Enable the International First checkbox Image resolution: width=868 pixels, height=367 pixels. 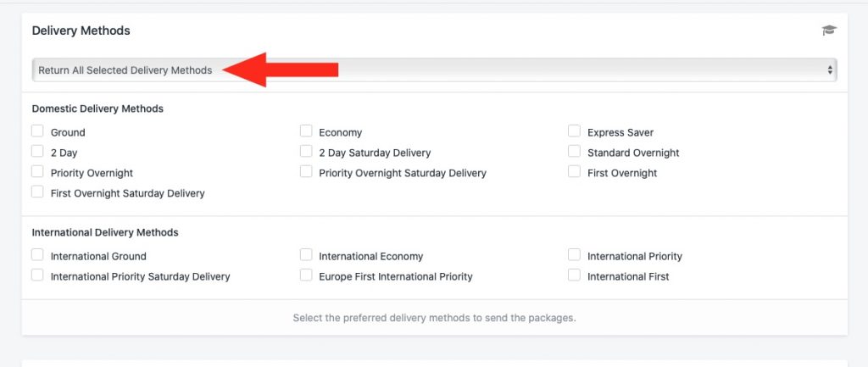574,275
